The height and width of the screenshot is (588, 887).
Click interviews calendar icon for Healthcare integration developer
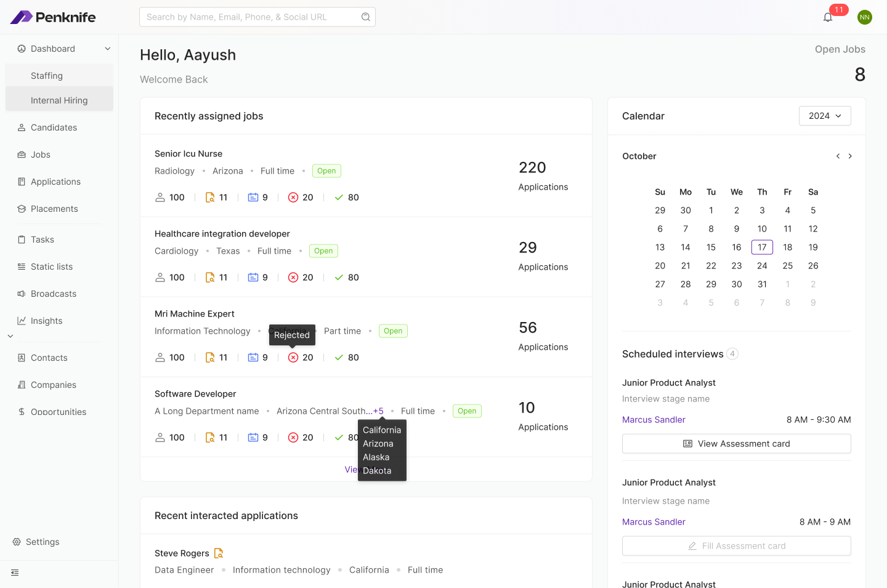pyautogui.click(x=253, y=278)
